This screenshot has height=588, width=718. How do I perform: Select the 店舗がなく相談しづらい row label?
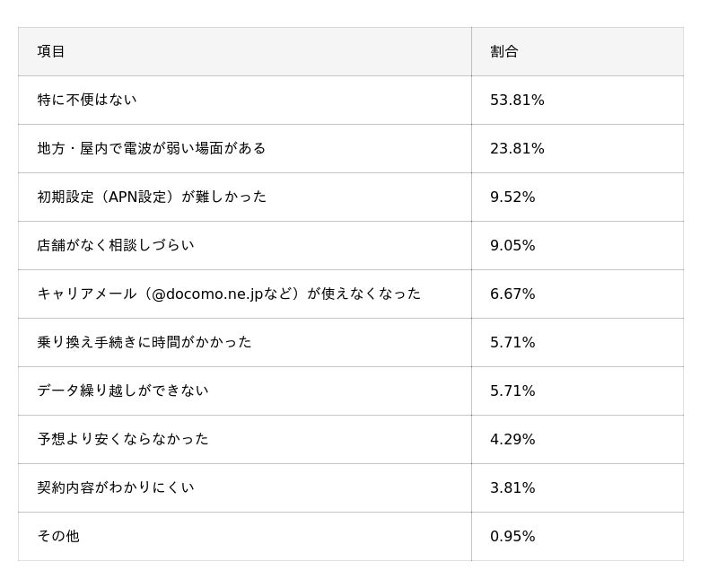116,245
